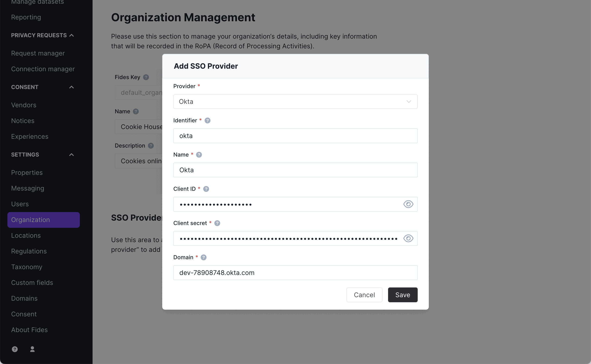The width and height of the screenshot is (591, 364).
Task: Click Cancel in Add SSO Provider dialog
Action: click(x=364, y=295)
